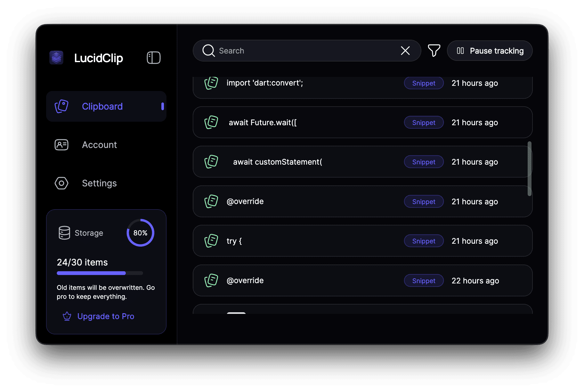Clear the search with the X icon
The width and height of the screenshot is (584, 392).
click(405, 51)
